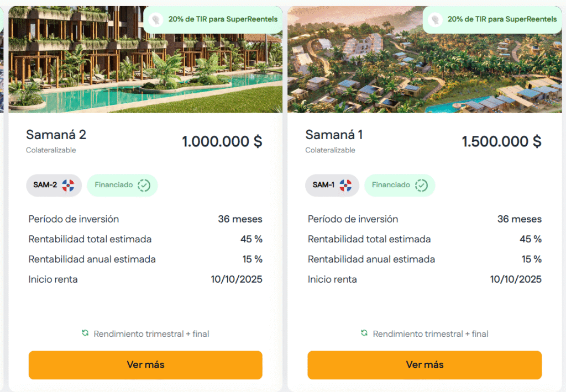Click the Dominican flag icon beside SAM-1
The image size is (566, 392).
pyautogui.click(x=345, y=186)
